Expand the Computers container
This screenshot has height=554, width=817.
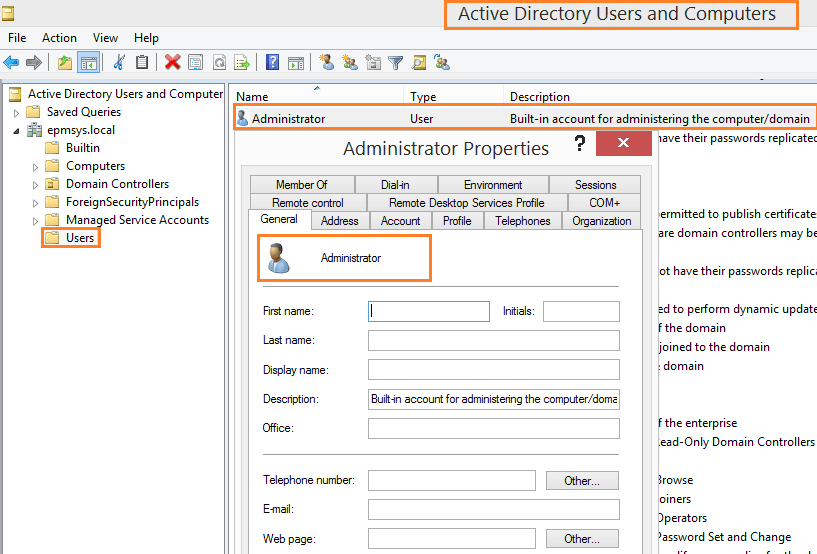pos(35,167)
